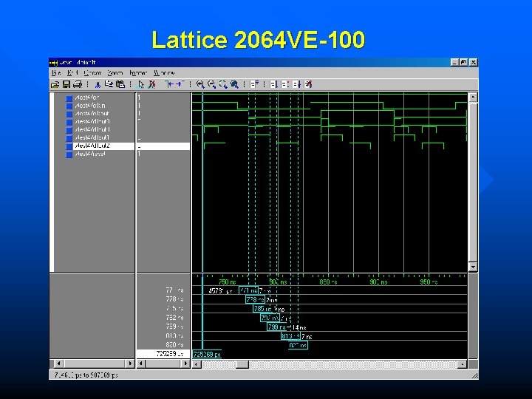Click the 778 ns cursor label box
The width and height of the screenshot is (532, 399).
255,299
